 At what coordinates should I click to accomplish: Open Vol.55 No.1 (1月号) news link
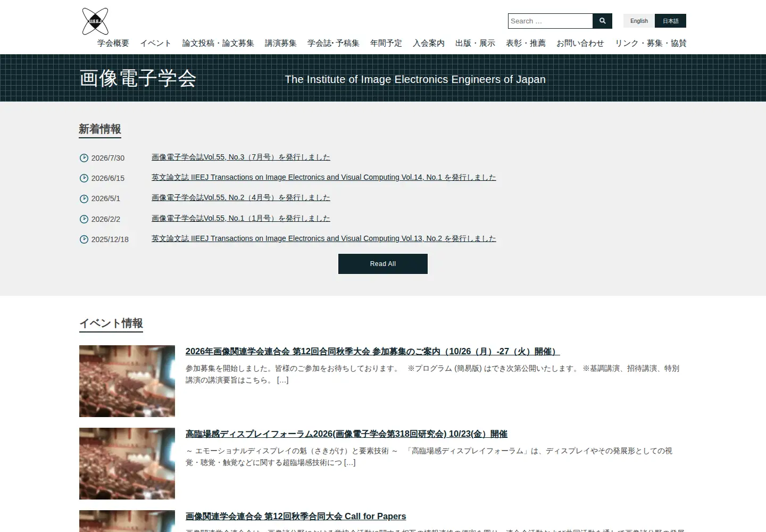pos(241,218)
